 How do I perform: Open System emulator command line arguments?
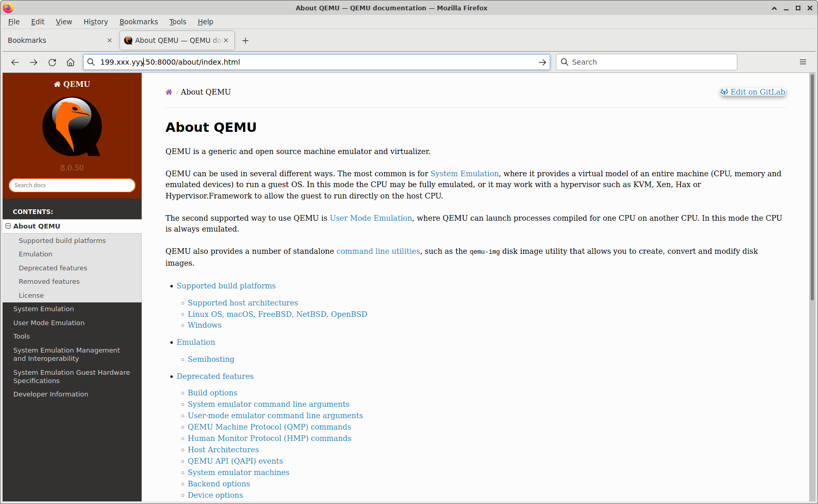(x=268, y=404)
